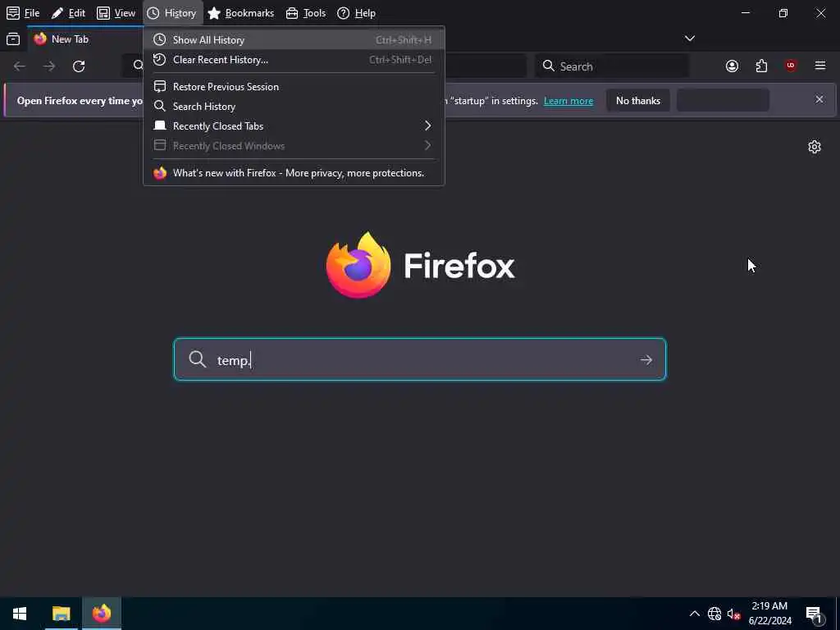The image size is (840, 630).
Task: Click the Tools toolbox icon
Action: 292,13
